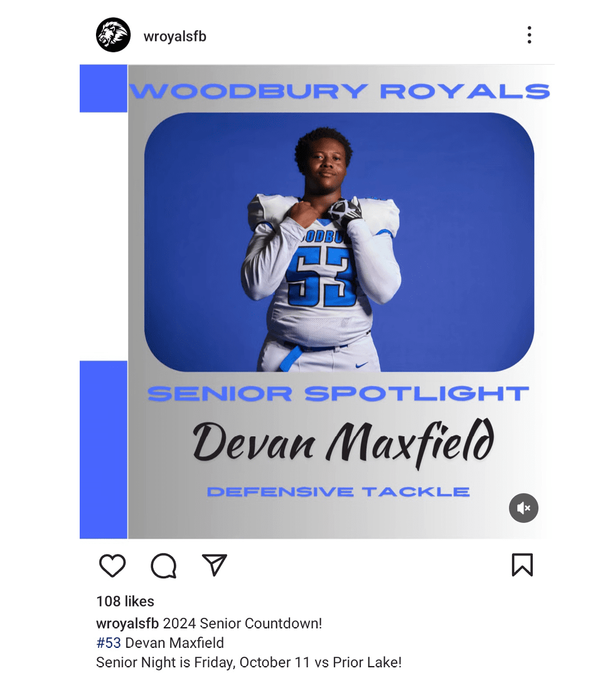Click Devan Maxfield text in caption
Image resolution: width=615 pixels, height=700 pixels.
174,643
